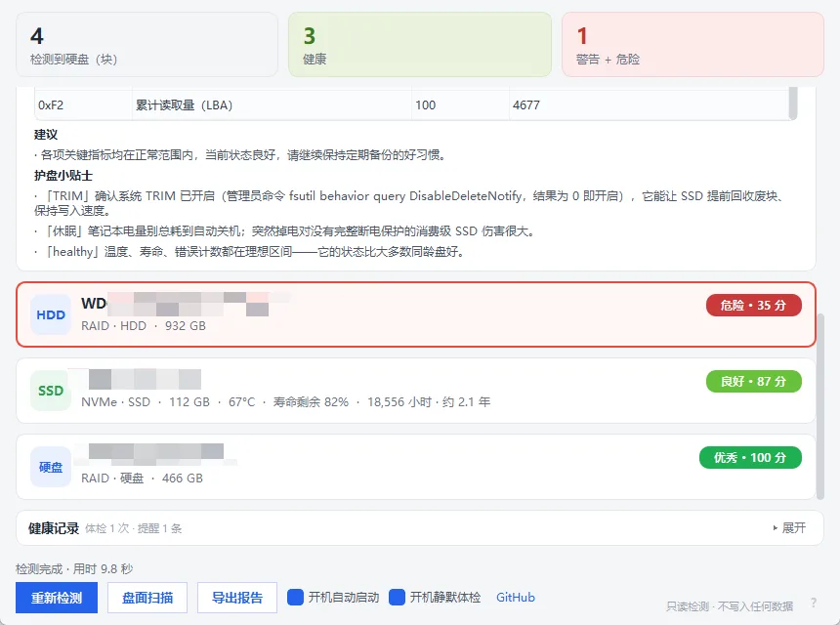Expand the 健康记录 section with 展开
This screenshot has height=625, width=840.
pyautogui.click(x=789, y=528)
